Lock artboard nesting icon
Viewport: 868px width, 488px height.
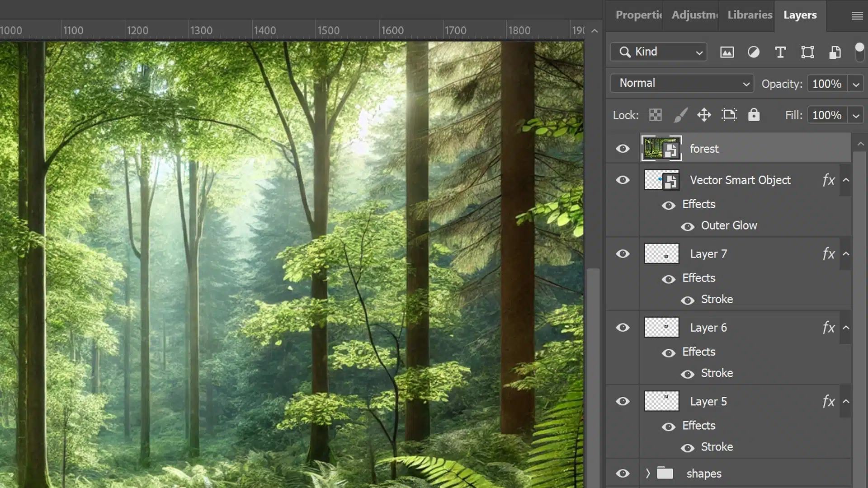point(729,115)
